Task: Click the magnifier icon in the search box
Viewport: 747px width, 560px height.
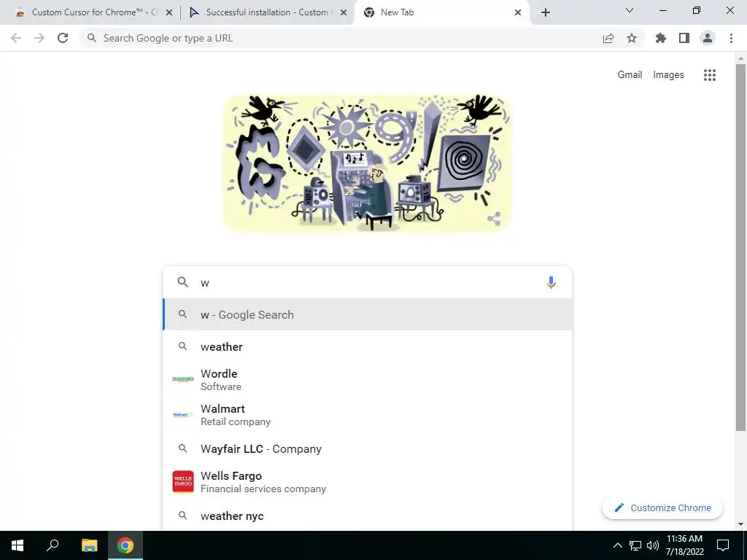Action: point(183,282)
